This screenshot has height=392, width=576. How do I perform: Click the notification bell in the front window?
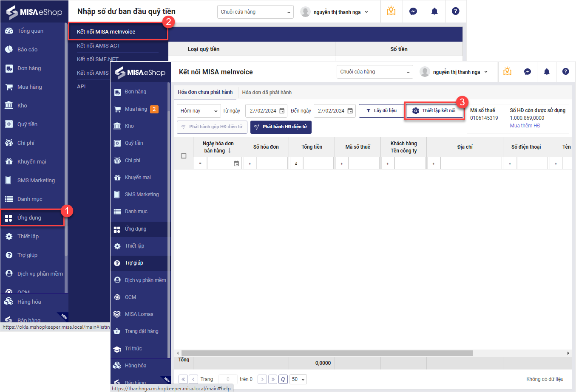547,72
